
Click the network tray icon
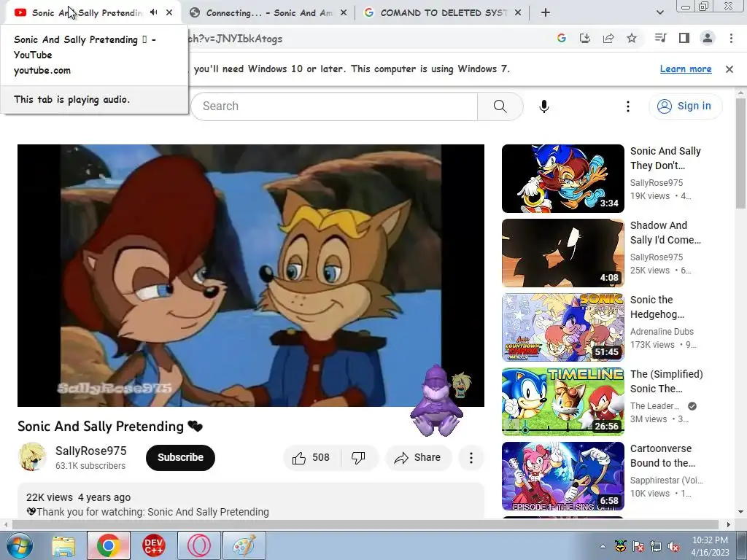[x=656, y=546]
